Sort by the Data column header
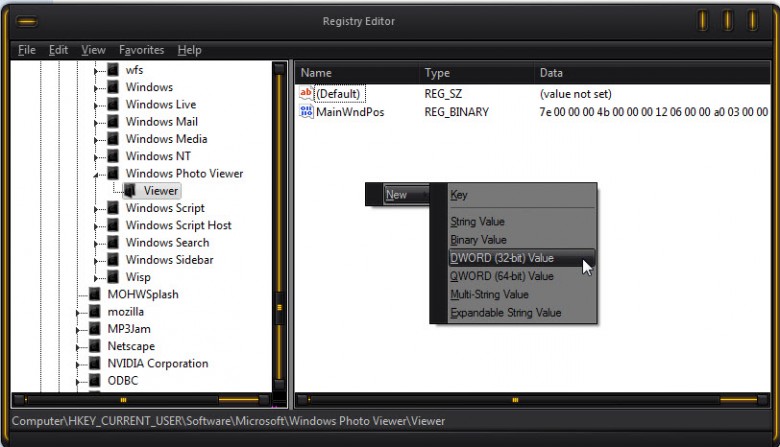 [x=652, y=73]
